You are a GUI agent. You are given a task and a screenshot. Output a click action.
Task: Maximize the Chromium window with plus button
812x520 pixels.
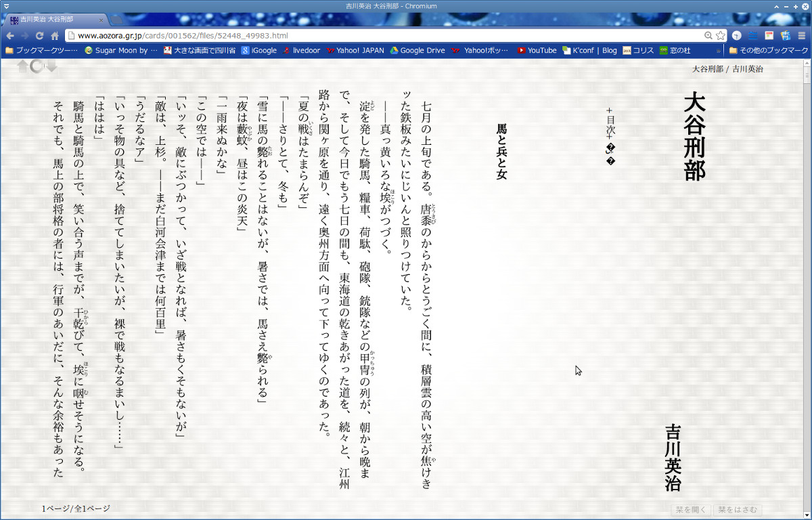pos(795,5)
